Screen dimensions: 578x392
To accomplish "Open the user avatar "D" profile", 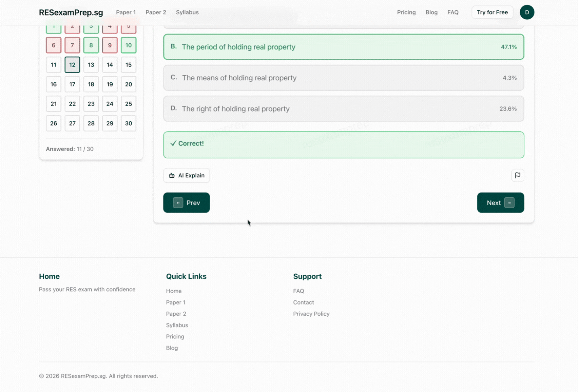I will 527,12.
